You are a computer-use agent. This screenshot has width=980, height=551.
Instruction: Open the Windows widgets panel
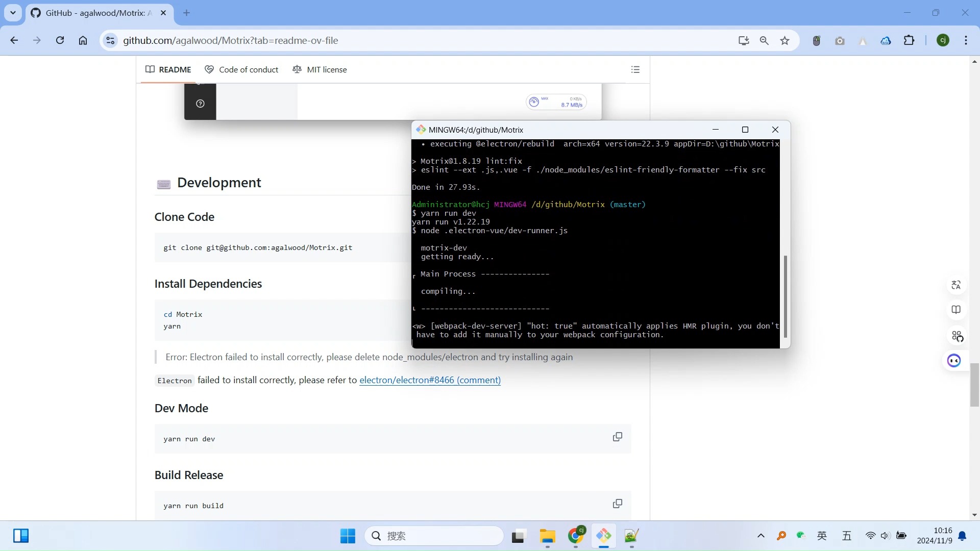pyautogui.click(x=21, y=536)
